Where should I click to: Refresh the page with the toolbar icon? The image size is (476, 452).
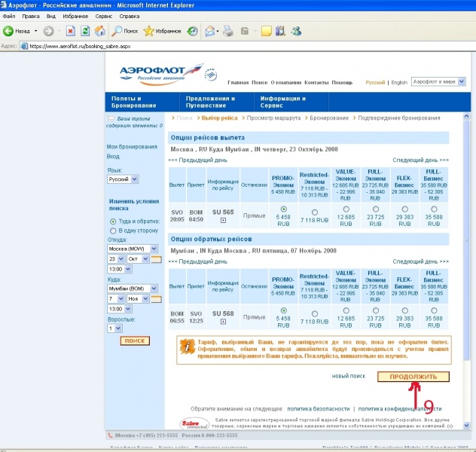pos(85,31)
